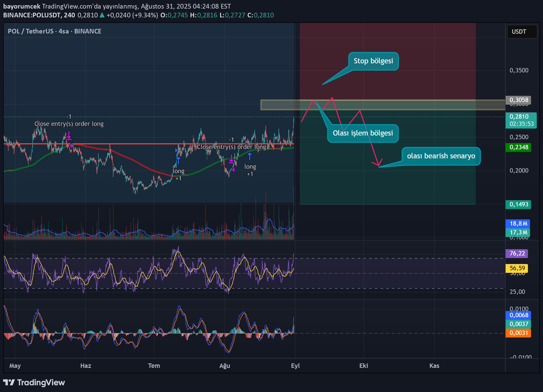Image resolution: width=543 pixels, height=392 pixels.
Task: Click the 0,1493 target price label
Action: click(518, 204)
